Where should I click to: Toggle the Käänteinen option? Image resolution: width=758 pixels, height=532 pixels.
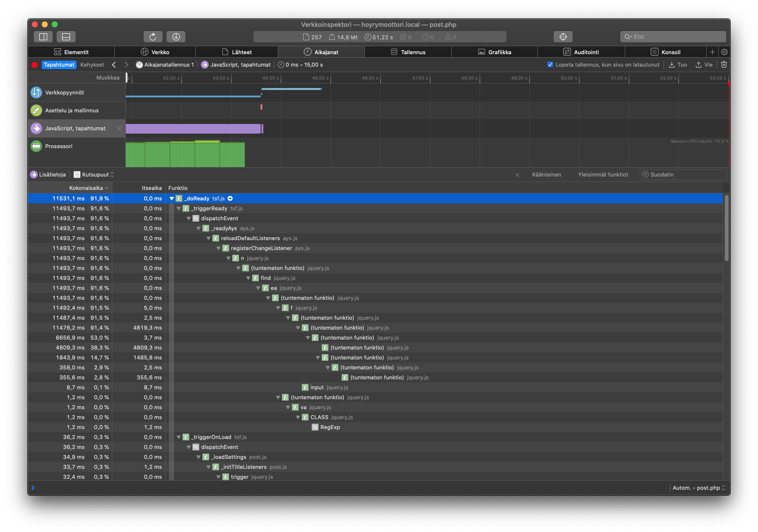pos(546,175)
